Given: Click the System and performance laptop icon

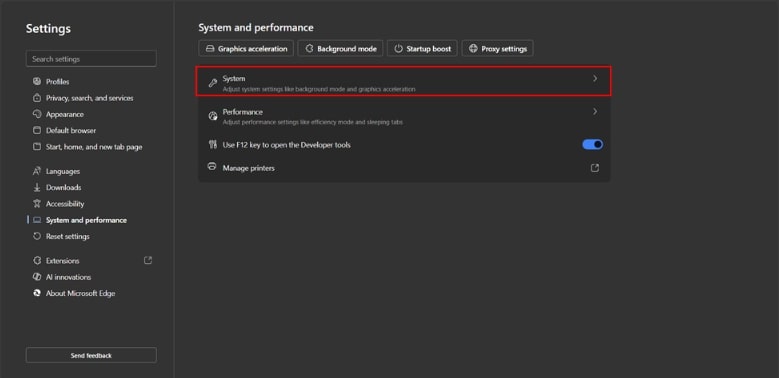Looking at the screenshot, I should pos(37,220).
